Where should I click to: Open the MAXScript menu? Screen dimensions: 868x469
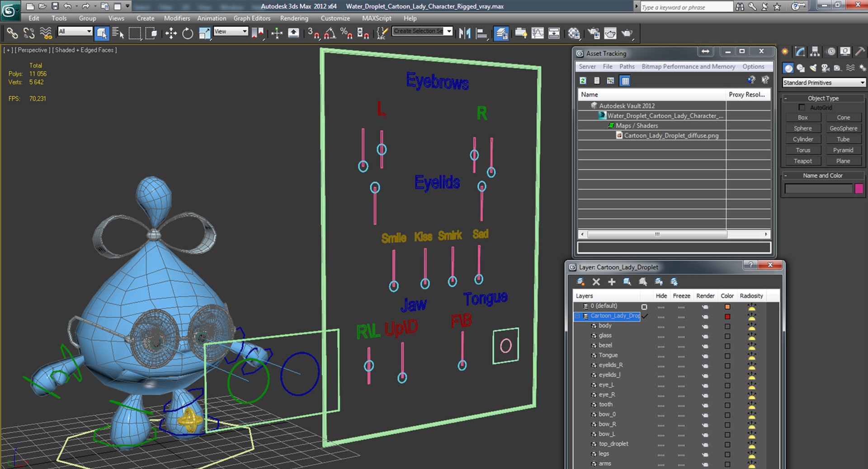point(377,18)
